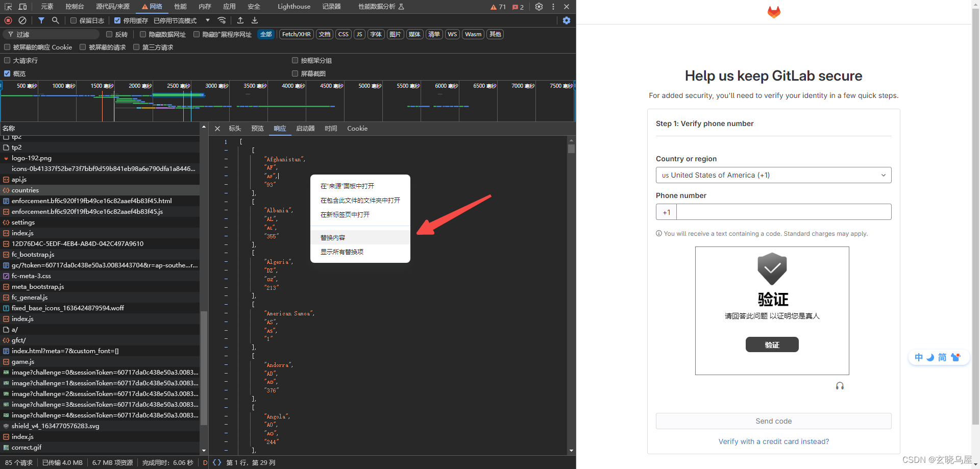Toggle the network filter funnel icon
This screenshot has width=980, height=469.
click(x=41, y=20)
